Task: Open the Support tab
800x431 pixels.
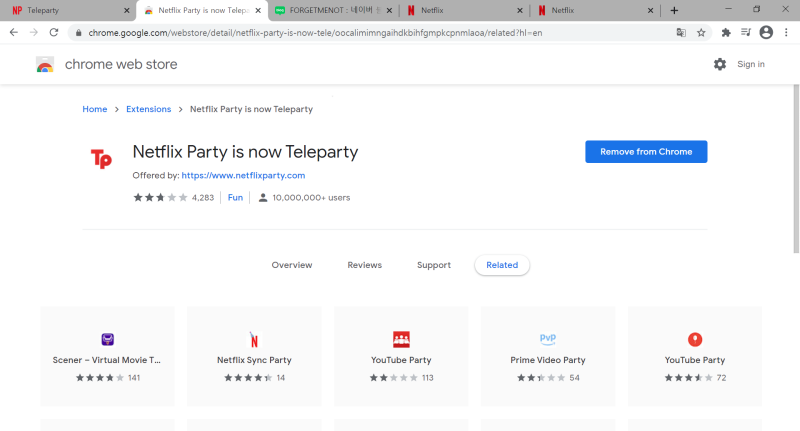Action: 434,265
